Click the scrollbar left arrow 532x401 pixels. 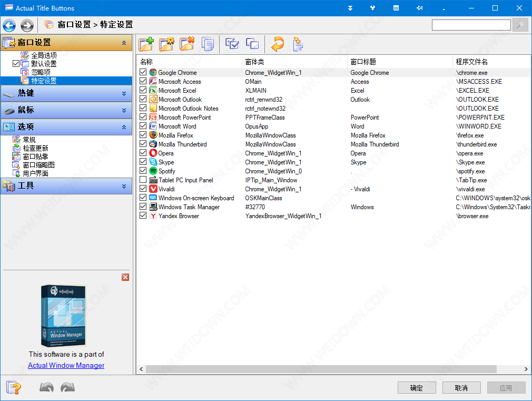pos(141,369)
